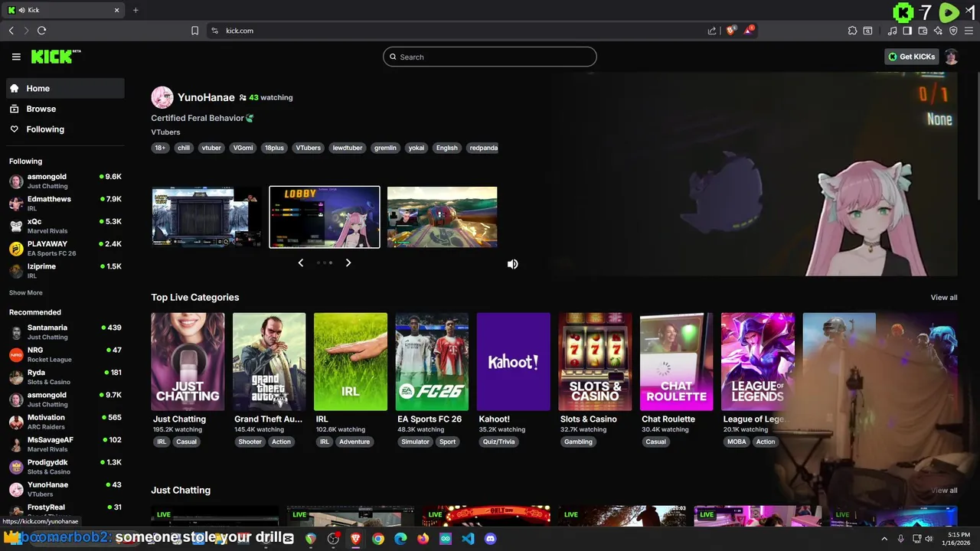This screenshot has height=551, width=980.
Task: Open the browser extensions puzzle icon
Action: tap(852, 31)
